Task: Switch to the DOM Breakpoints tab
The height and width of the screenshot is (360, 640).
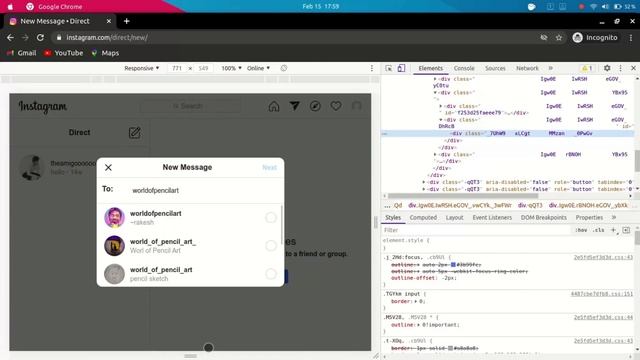Action: point(544,218)
